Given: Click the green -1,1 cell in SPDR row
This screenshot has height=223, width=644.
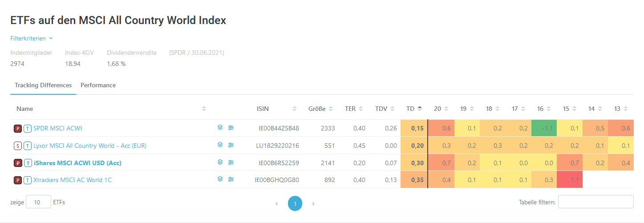Looking at the screenshot, I should (x=544, y=128).
